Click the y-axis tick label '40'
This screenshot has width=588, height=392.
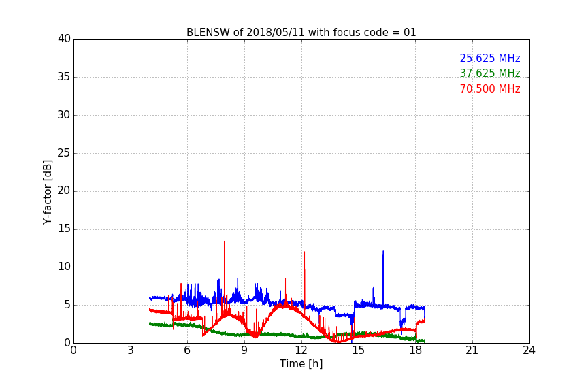64,39
